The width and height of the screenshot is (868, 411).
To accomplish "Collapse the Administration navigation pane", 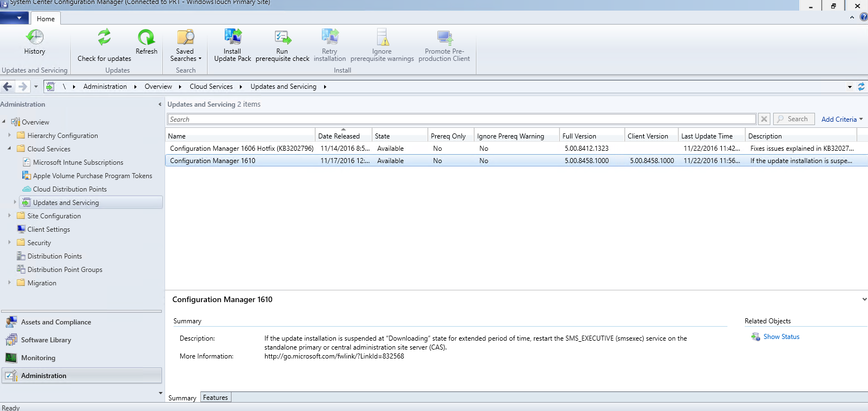I will (x=160, y=104).
